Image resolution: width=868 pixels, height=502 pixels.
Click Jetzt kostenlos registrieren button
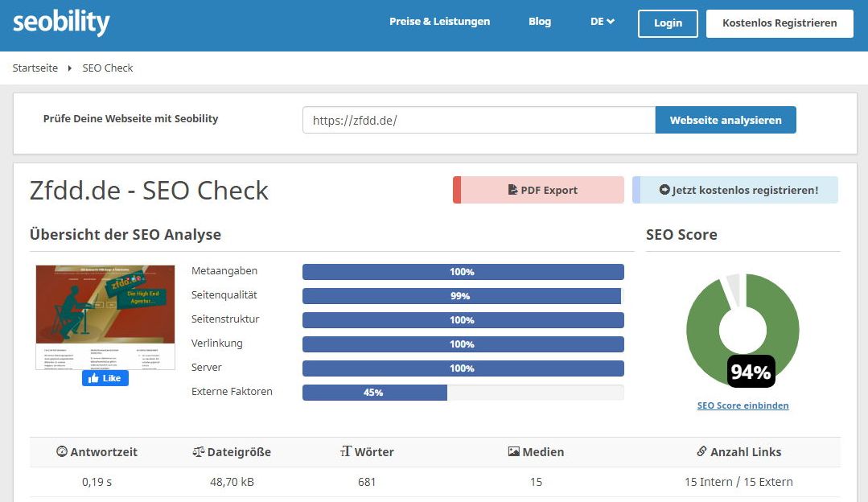735,190
